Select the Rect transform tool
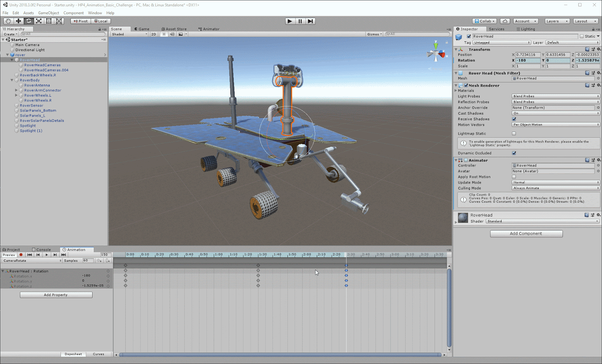The image size is (602, 364). pos(49,21)
